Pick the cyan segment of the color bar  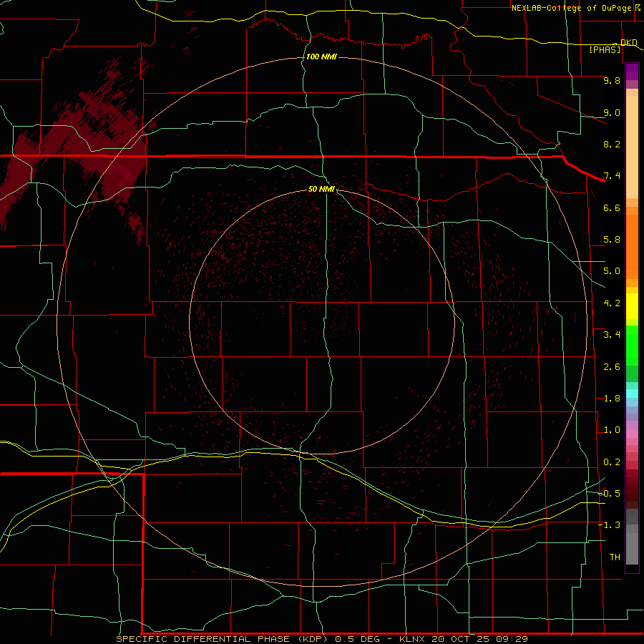632,394
